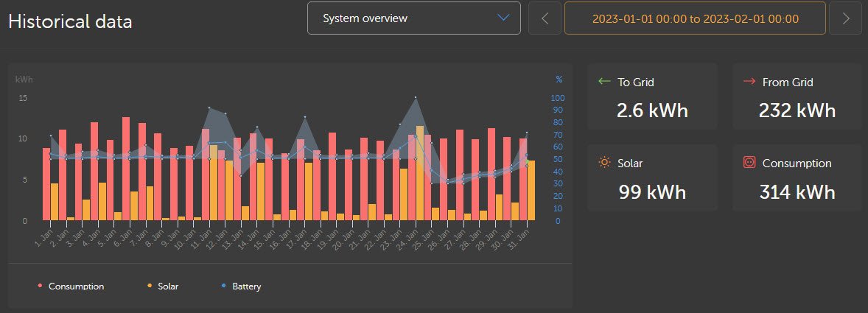Click the red From Grid arrow icon
The height and width of the screenshot is (313, 868).
click(749, 82)
